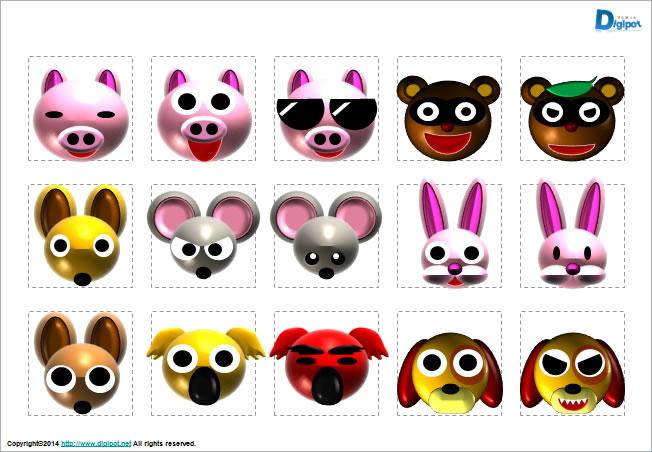Select the angry red koala face

pyautogui.click(x=326, y=363)
